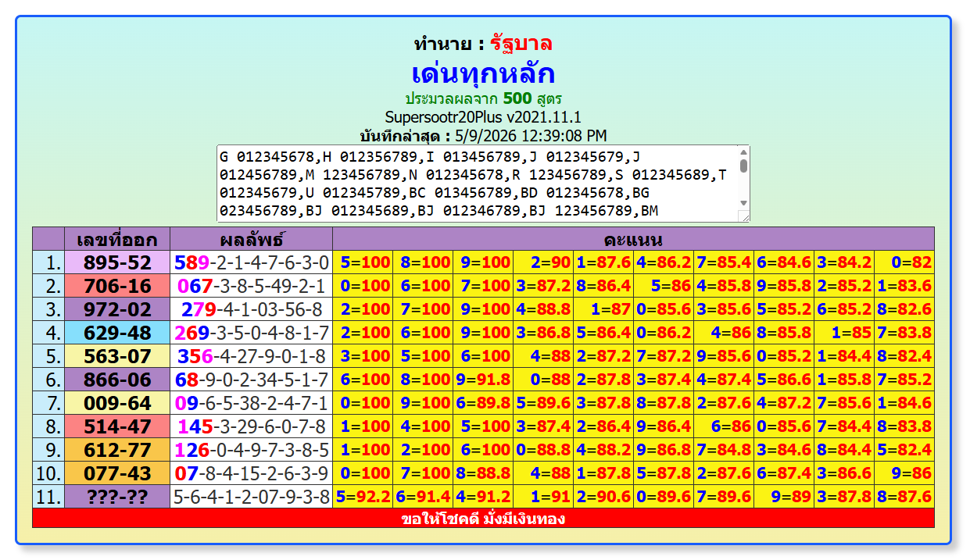Screen dimensions: 970x560
Task: Click the textarea scrollbar thumb
Action: click(743, 166)
